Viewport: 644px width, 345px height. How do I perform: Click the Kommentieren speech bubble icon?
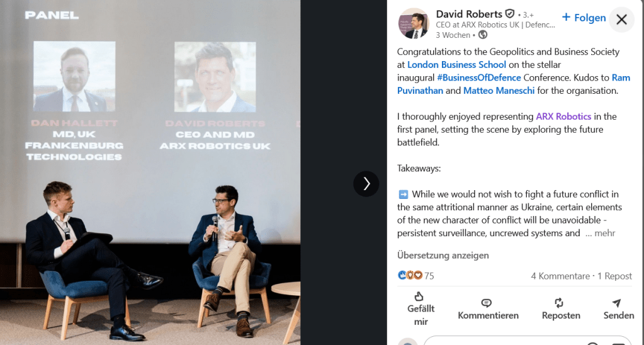click(487, 303)
